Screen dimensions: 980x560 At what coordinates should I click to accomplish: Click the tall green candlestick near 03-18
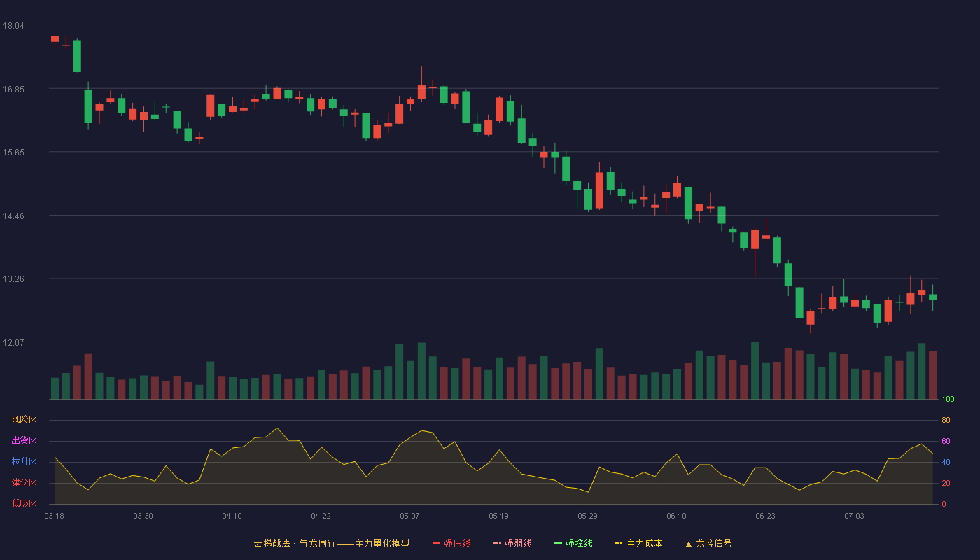tap(77, 56)
